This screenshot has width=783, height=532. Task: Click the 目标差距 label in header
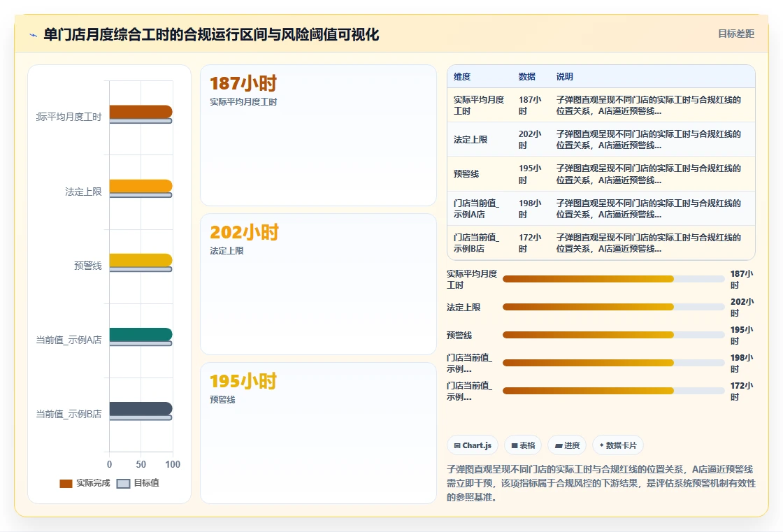click(x=736, y=34)
